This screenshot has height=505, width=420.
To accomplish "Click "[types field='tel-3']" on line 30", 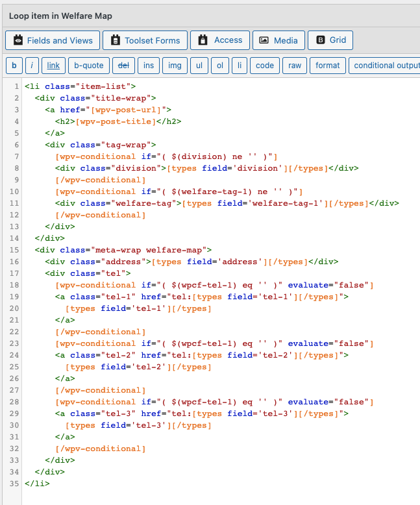I will 118,425.
